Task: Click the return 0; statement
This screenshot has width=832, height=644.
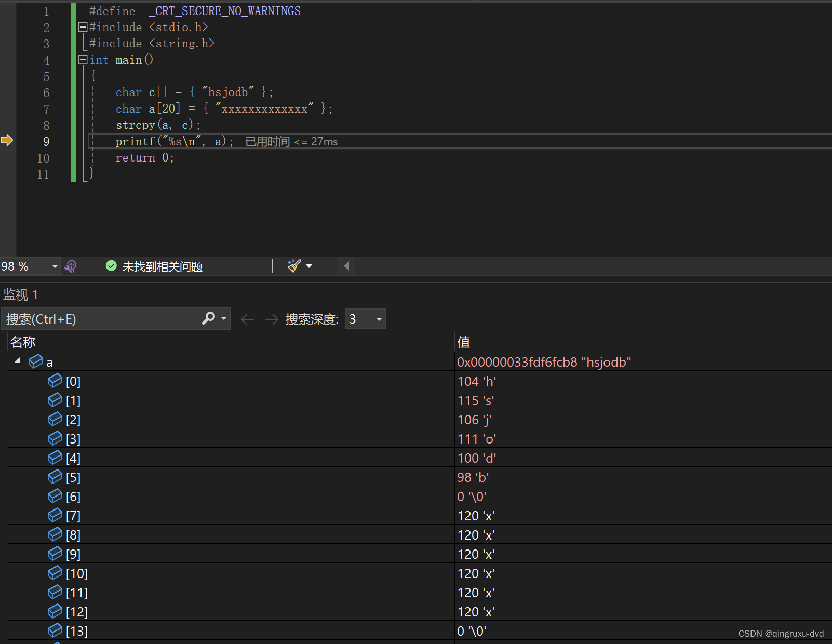Action: 144,157
